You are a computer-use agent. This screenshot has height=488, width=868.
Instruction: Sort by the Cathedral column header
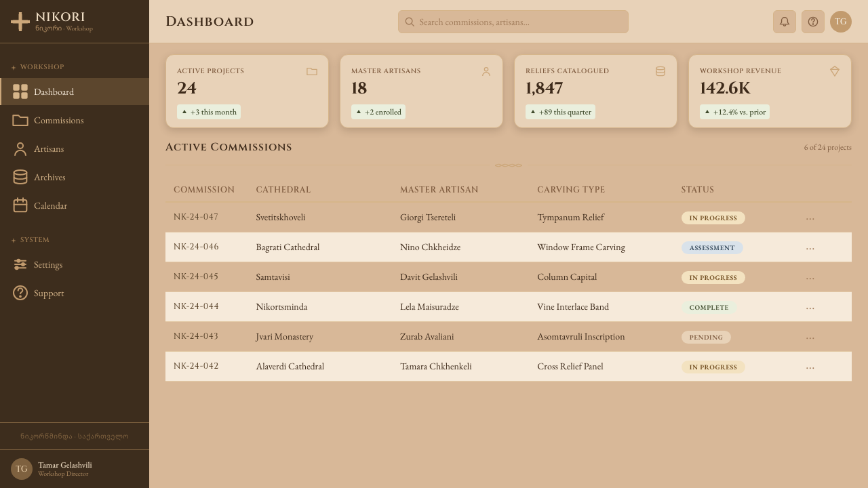click(283, 190)
